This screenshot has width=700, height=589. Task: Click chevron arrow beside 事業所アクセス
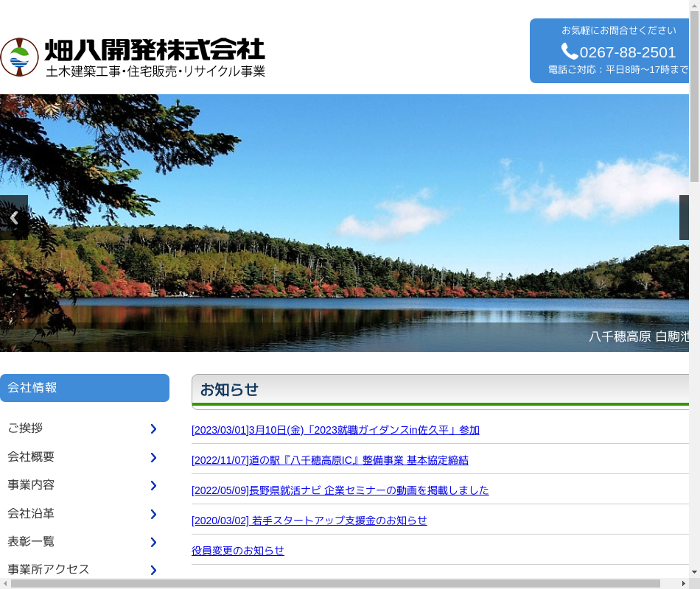click(x=153, y=570)
